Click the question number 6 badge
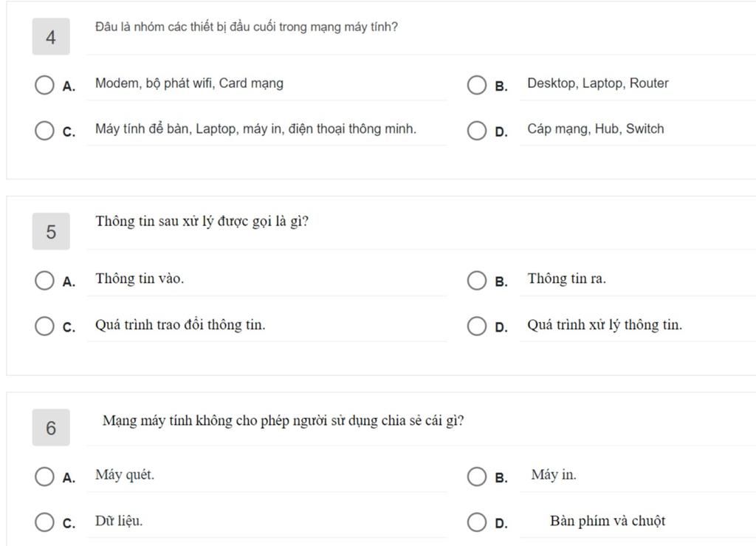 pos(51,427)
